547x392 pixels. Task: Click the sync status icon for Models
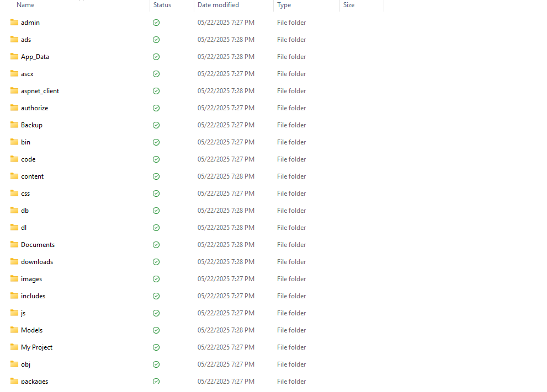coord(156,330)
